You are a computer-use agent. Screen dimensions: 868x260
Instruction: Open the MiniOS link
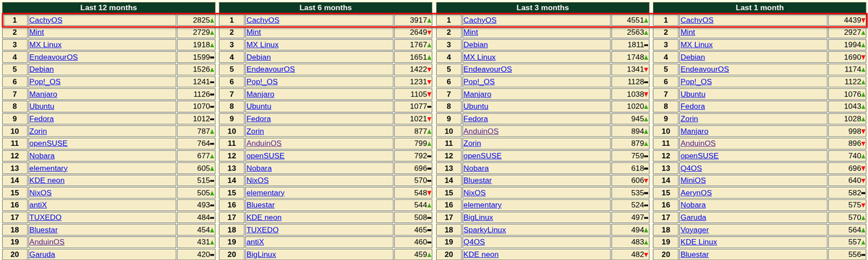tap(693, 180)
